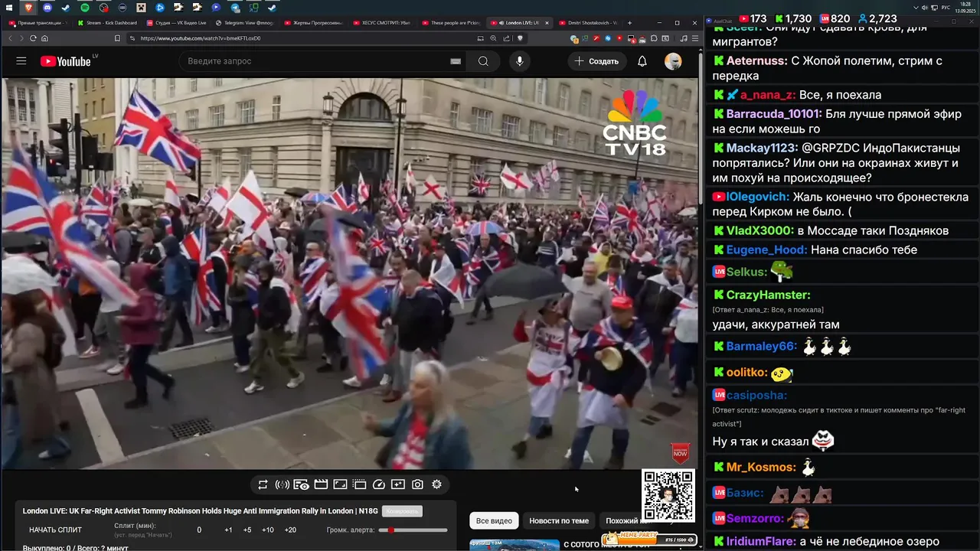
Task: Open a new browser tab with plus
Action: point(629,23)
